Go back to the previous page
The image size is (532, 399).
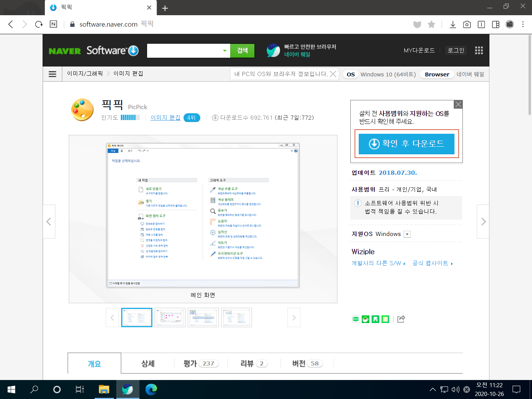11,24
